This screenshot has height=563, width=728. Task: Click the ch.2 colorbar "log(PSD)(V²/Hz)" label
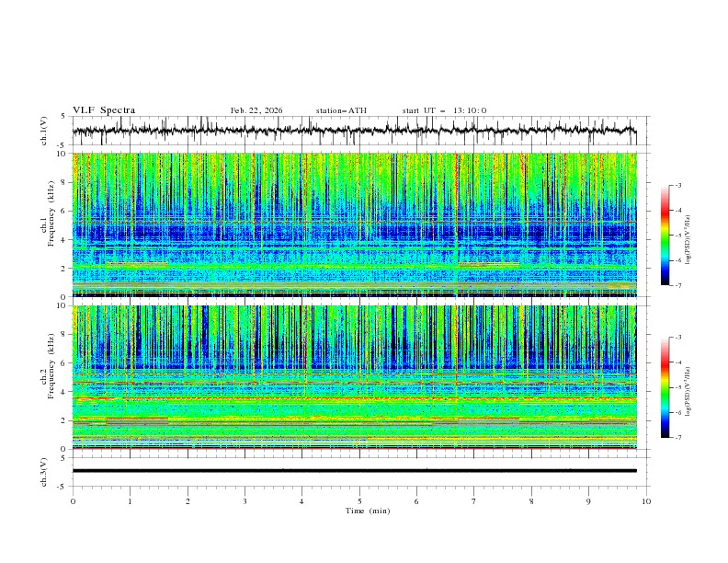pyautogui.click(x=688, y=392)
